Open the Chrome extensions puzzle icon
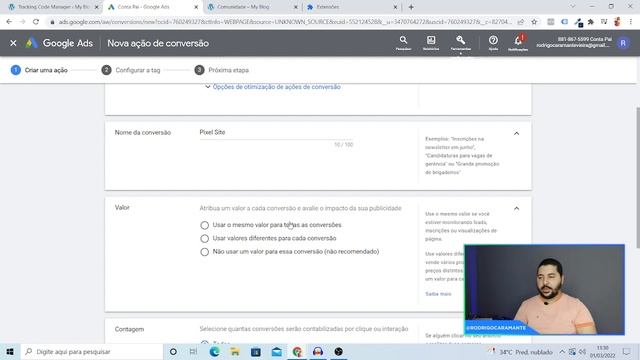This screenshot has height=360, width=640. [591, 22]
